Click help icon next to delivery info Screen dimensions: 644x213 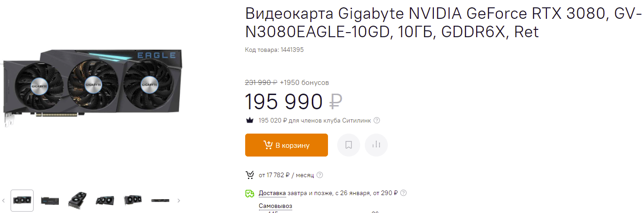(x=403, y=193)
